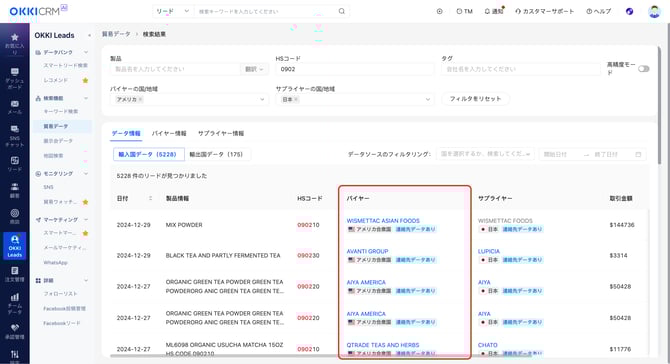Sort by date using the 日付 sort arrows
The image size is (670, 364).
click(x=150, y=198)
